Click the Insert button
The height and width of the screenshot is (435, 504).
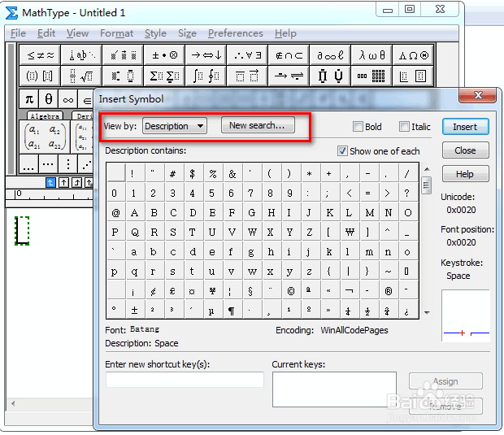tap(466, 127)
